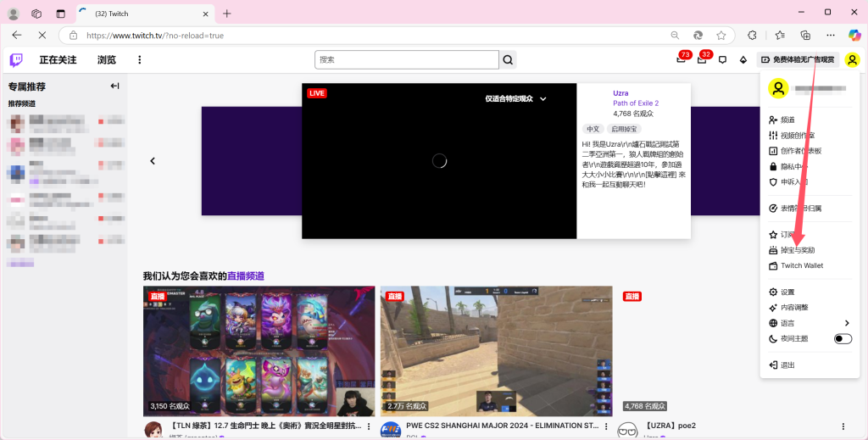Viewport: 868px width, 440px height.
Task: Click the yellow avatar in the top bar
Action: [x=853, y=60]
